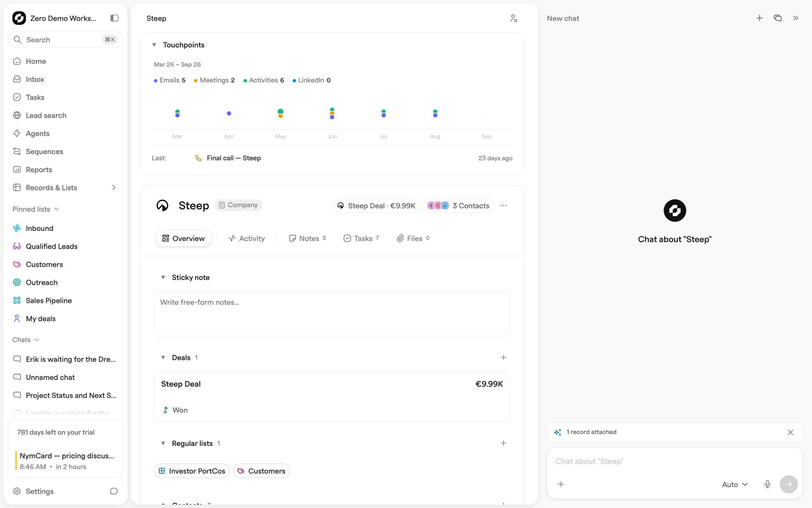Collapse the Touchpoints section
Screen dimensions: 812x508
point(154,45)
